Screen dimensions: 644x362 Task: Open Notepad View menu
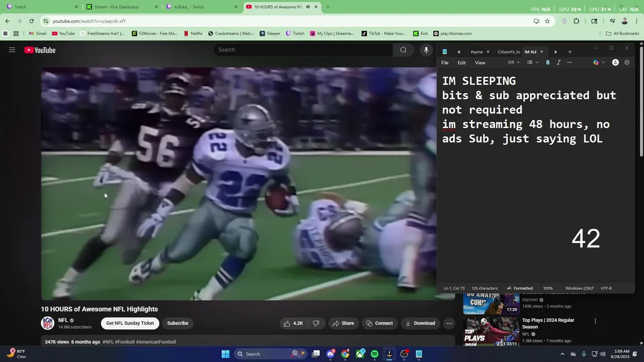pos(480,63)
